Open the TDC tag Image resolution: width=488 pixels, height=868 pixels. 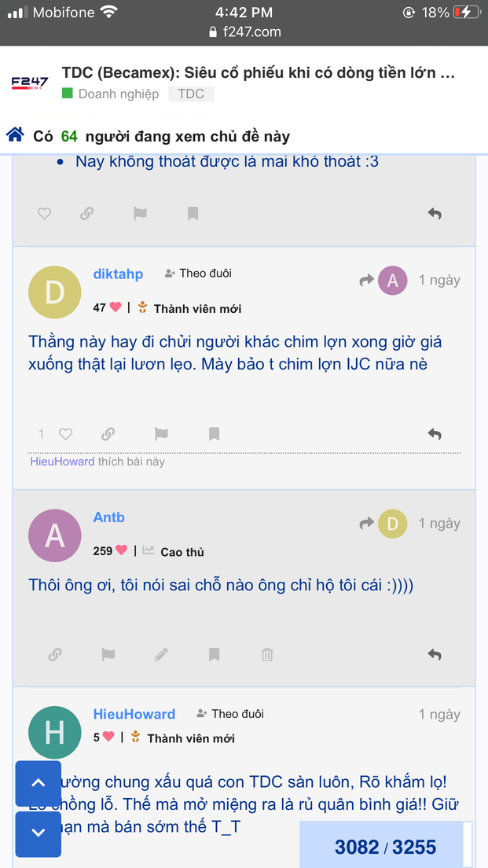tap(191, 94)
